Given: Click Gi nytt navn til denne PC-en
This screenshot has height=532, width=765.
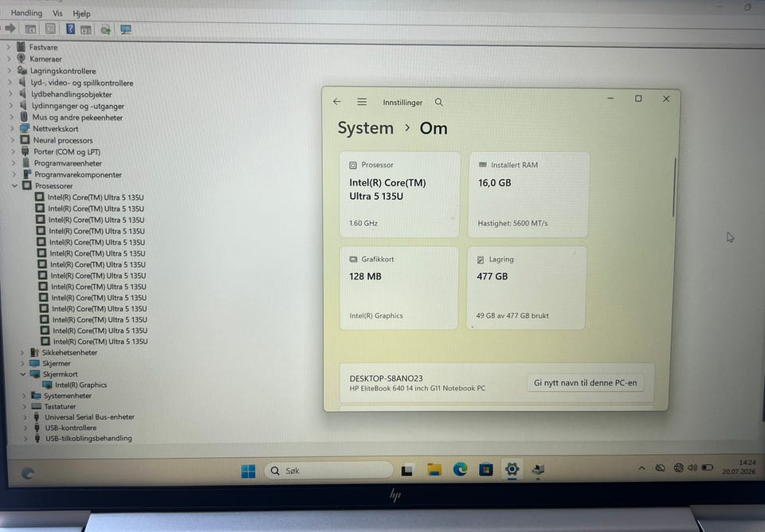Looking at the screenshot, I should pos(586,383).
